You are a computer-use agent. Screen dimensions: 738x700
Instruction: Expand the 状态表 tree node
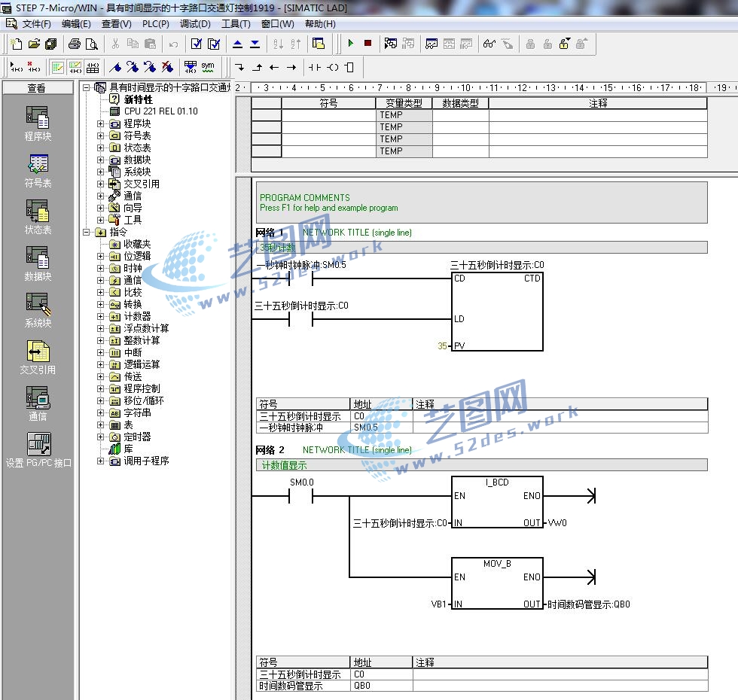pos(100,148)
